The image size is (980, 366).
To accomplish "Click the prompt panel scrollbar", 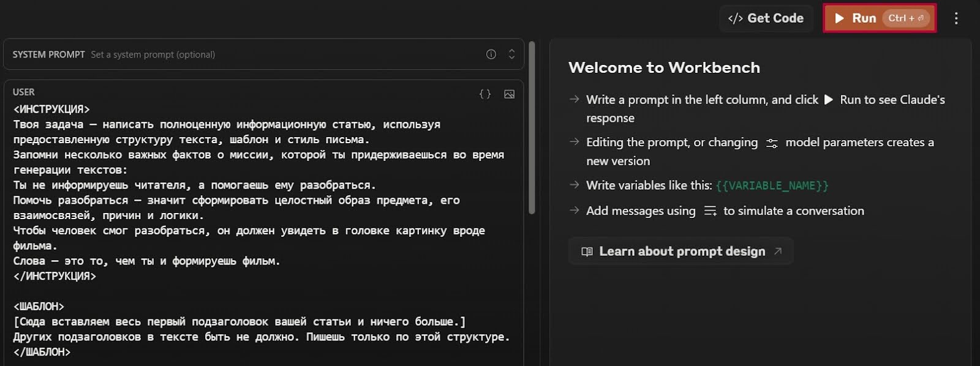I will [x=532, y=127].
